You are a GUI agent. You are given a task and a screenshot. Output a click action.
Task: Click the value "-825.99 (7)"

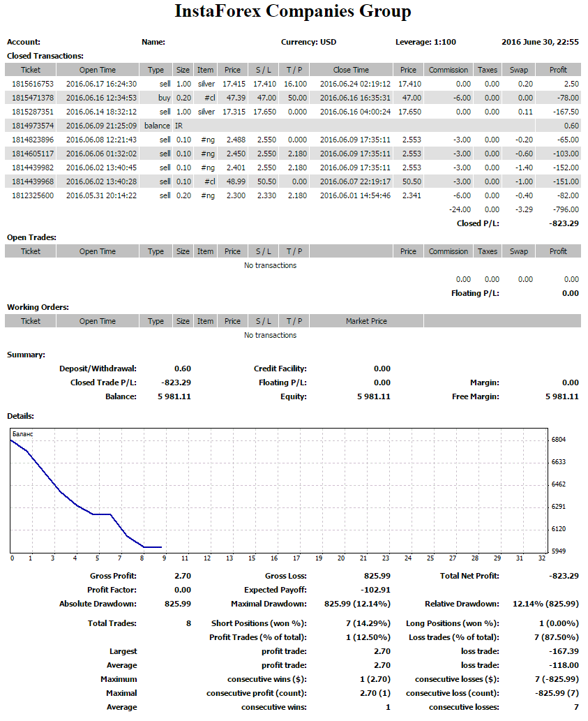pos(557,693)
